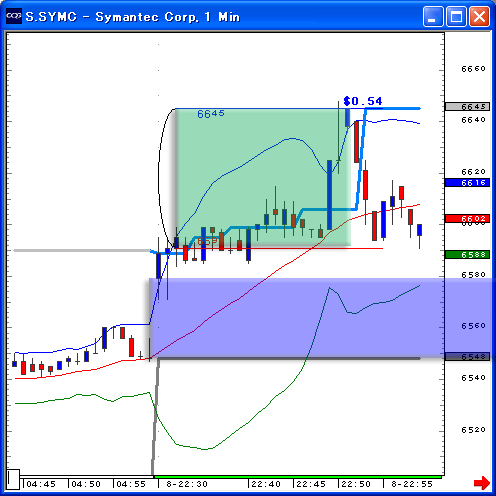Viewport: 496px width, 496px height.
Task: Click the 6640 price scale label
Action: [x=473, y=120]
